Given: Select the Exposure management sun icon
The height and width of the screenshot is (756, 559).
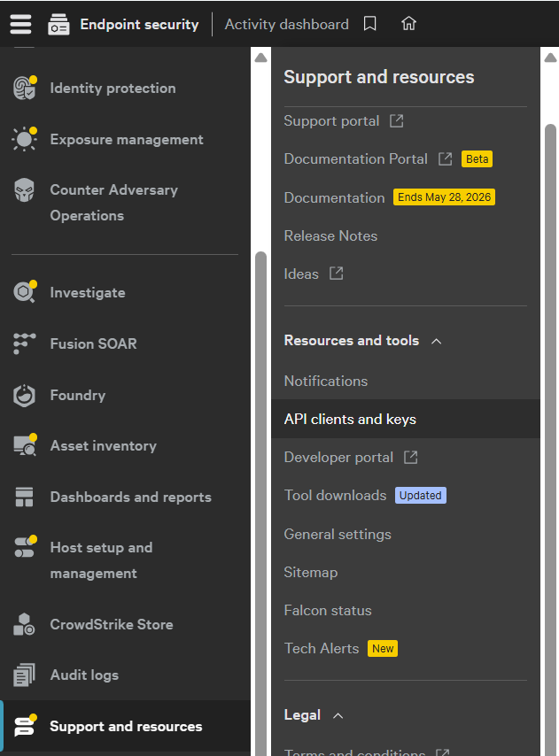Looking at the screenshot, I should (x=25, y=139).
